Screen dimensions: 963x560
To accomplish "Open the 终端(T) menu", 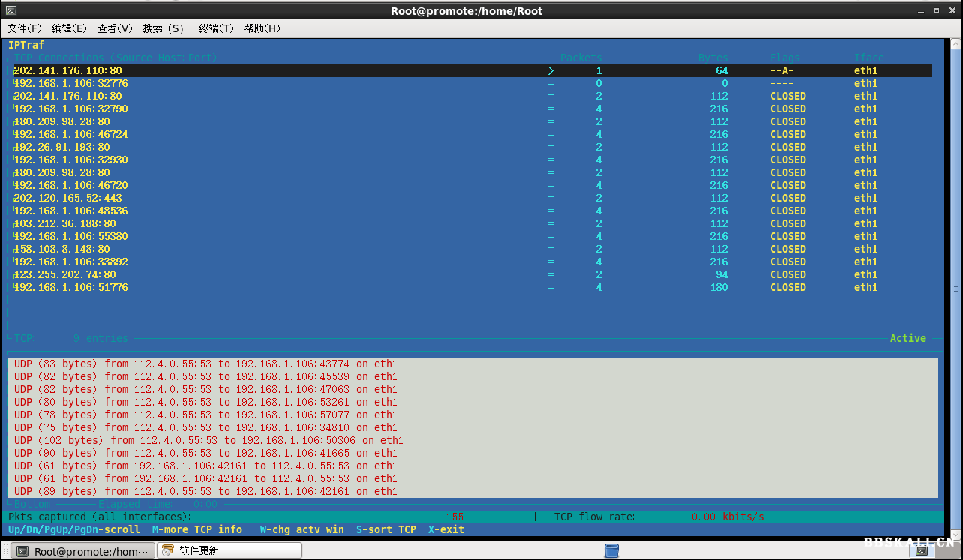I will tap(216, 28).
